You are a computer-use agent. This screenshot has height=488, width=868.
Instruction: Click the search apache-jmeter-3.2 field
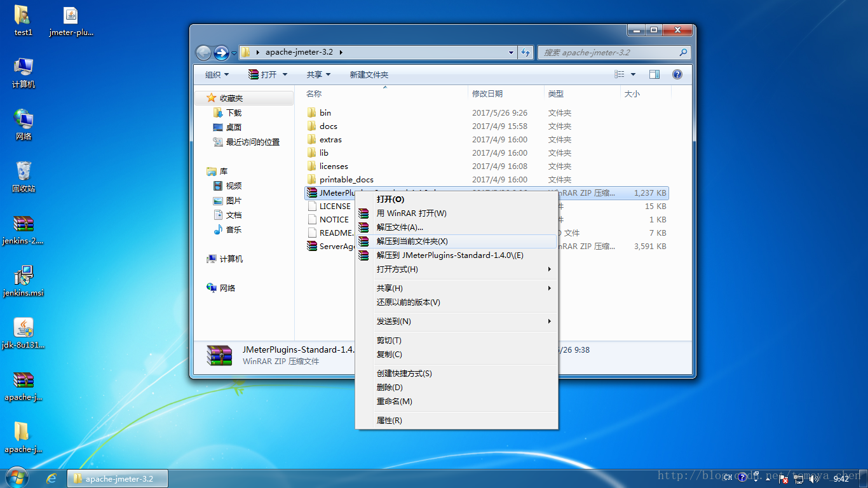(x=614, y=53)
